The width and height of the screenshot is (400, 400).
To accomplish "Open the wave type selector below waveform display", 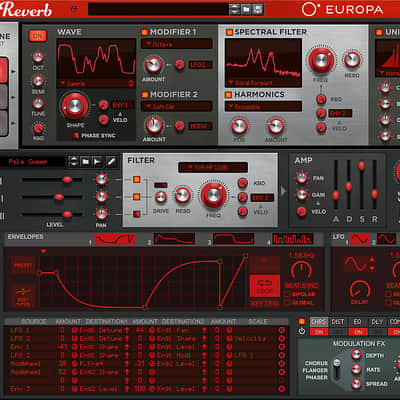I will (96, 84).
